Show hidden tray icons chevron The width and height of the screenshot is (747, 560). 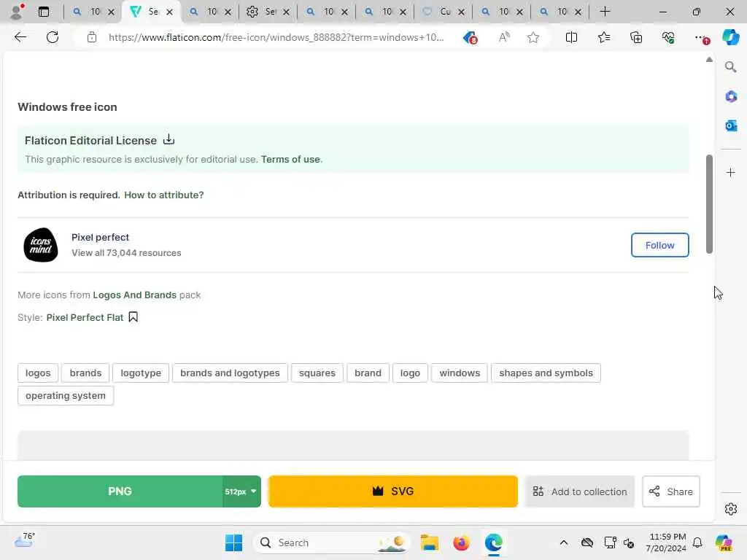tap(564, 542)
